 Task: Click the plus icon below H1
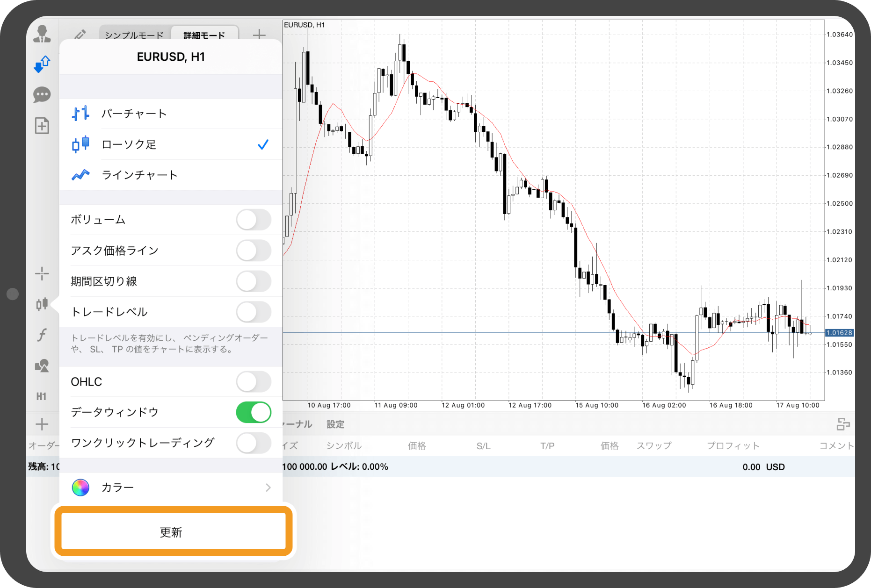point(42,424)
